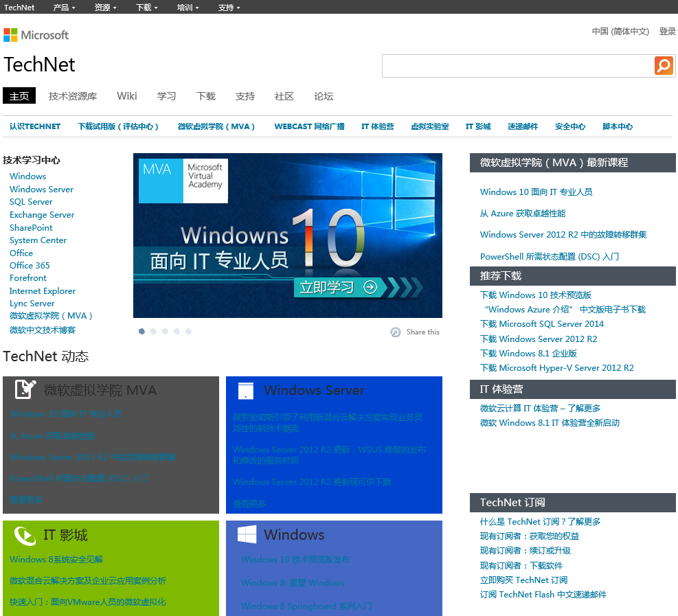This screenshot has height=616, width=678.
Task: Open the top bar 下载 dropdown
Action: [146, 8]
